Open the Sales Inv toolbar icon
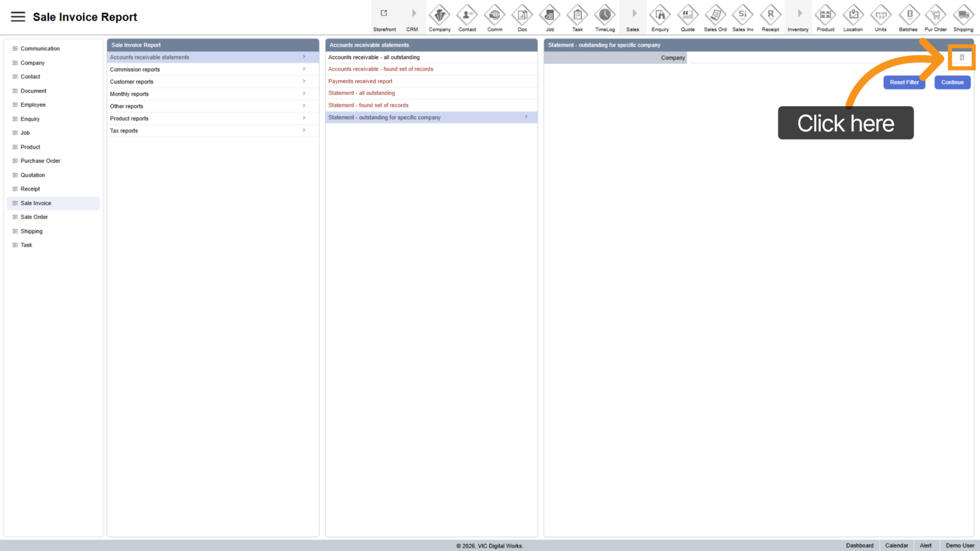Screen dimensions: 980x551 pyautogui.click(x=743, y=15)
